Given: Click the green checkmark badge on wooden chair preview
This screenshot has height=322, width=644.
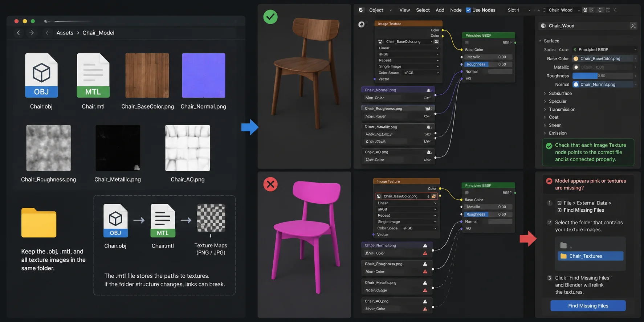Looking at the screenshot, I should [x=270, y=17].
